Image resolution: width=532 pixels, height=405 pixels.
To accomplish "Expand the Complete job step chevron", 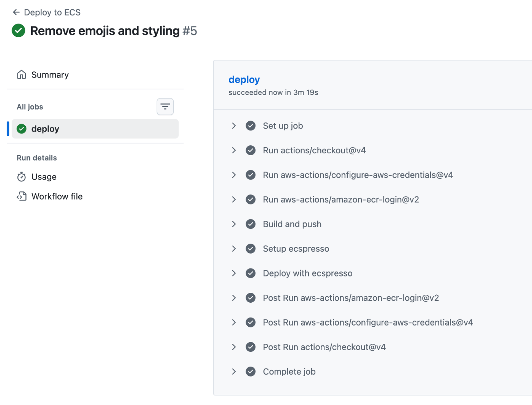I will tap(234, 372).
